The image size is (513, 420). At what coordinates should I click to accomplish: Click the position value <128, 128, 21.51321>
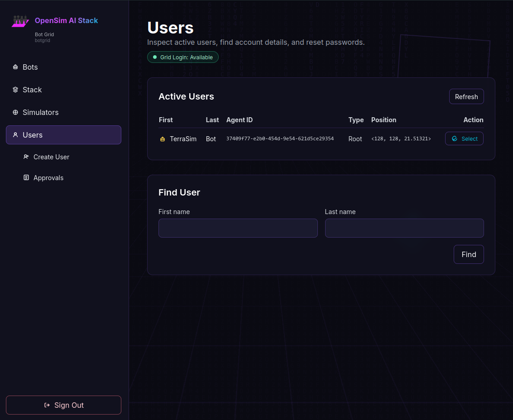(x=401, y=138)
